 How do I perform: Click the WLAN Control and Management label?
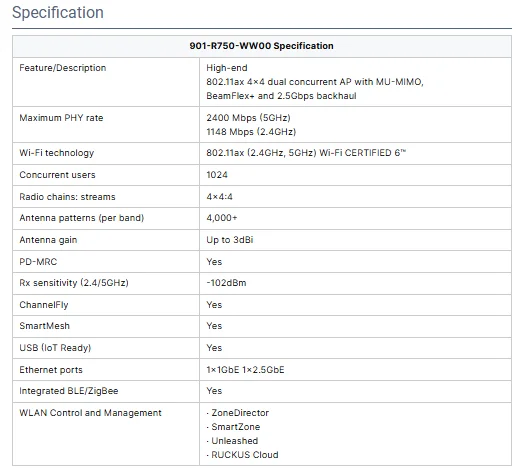coord(90,413)
